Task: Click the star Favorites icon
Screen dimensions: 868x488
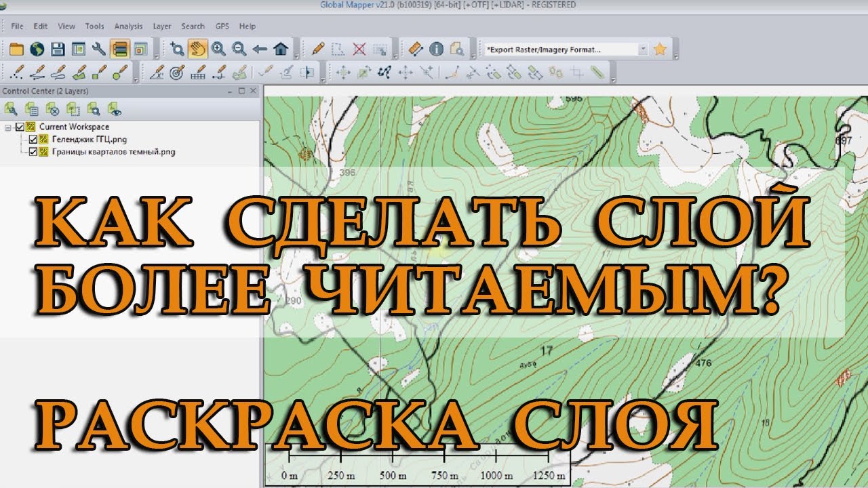Action: click(660, 49)
